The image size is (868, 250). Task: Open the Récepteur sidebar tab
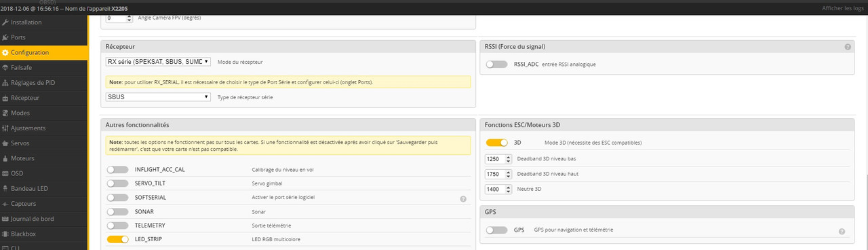pyautogui.click(x=44, y=98)
